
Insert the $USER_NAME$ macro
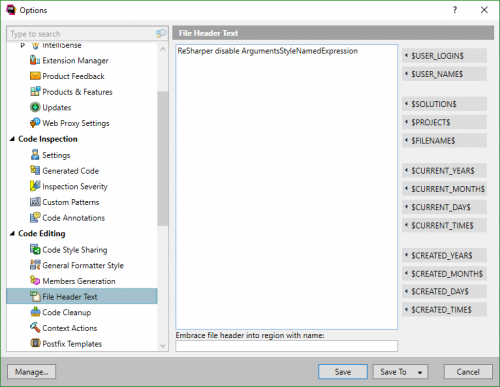coord(444,74)
